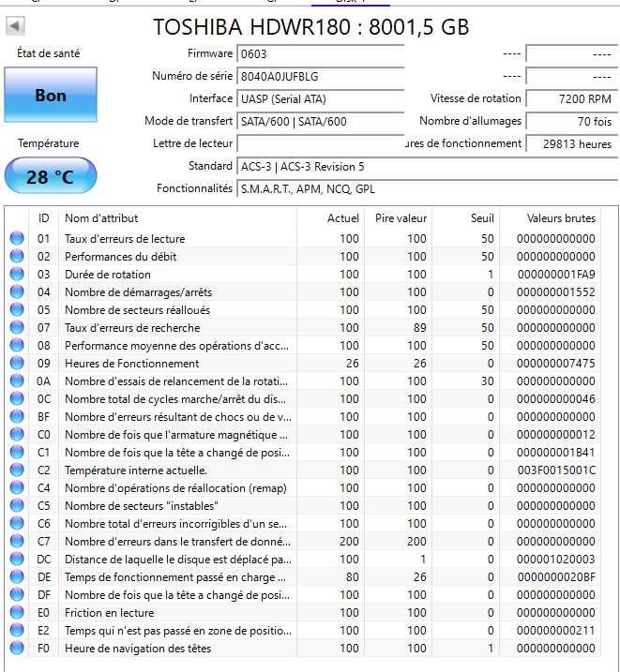Select row Durée de rotation
Viewport: 620px width, 672px height.
303,274
